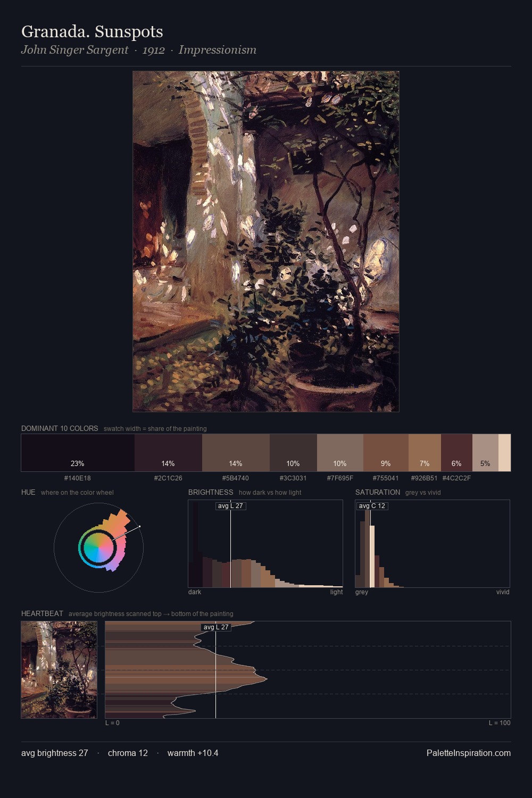Click the 'HEARTBEAT' section heading
The height and width of the screenshot is (798, 532).
(x=42, y=613)
